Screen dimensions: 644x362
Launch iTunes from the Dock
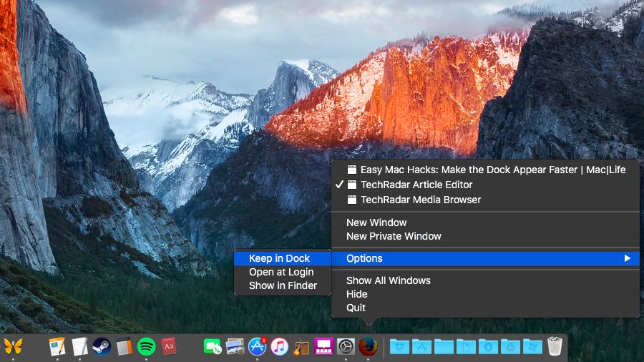tap(279, 347)
